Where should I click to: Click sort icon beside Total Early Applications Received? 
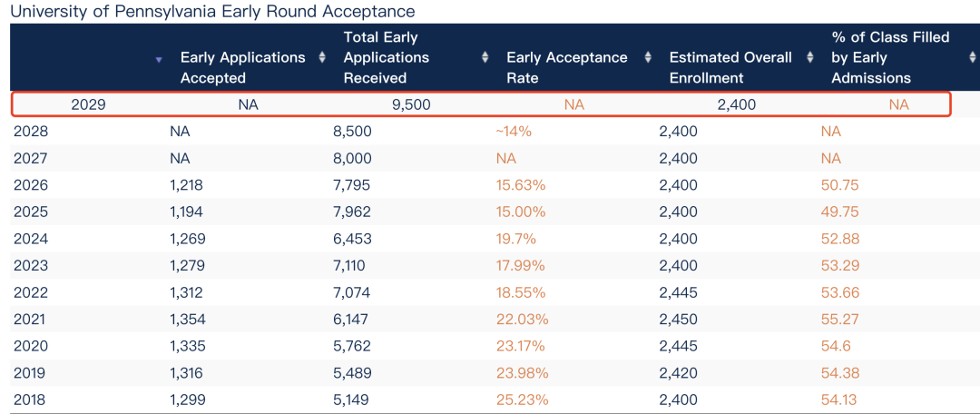click(x=485, y=57)
